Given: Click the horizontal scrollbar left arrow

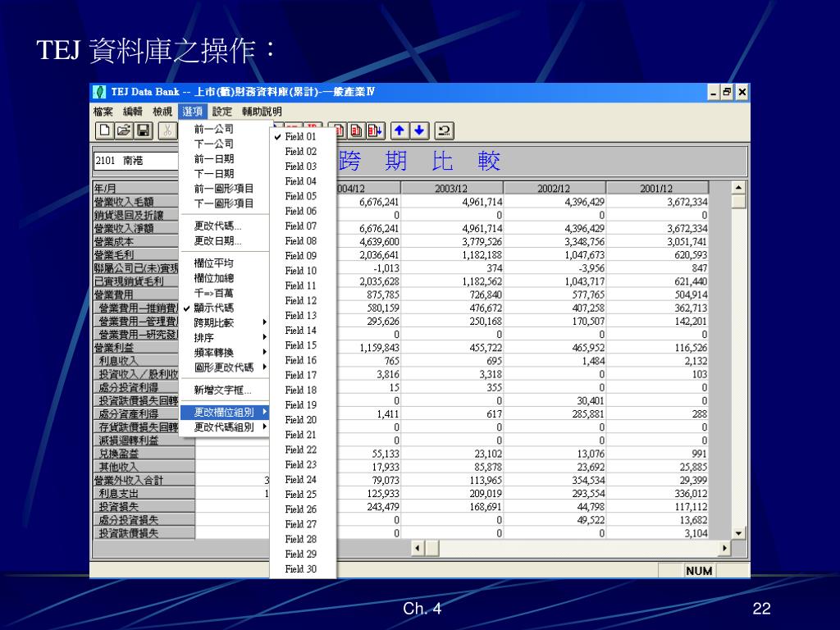Looking at the screenshot, I should pos(418,548).
